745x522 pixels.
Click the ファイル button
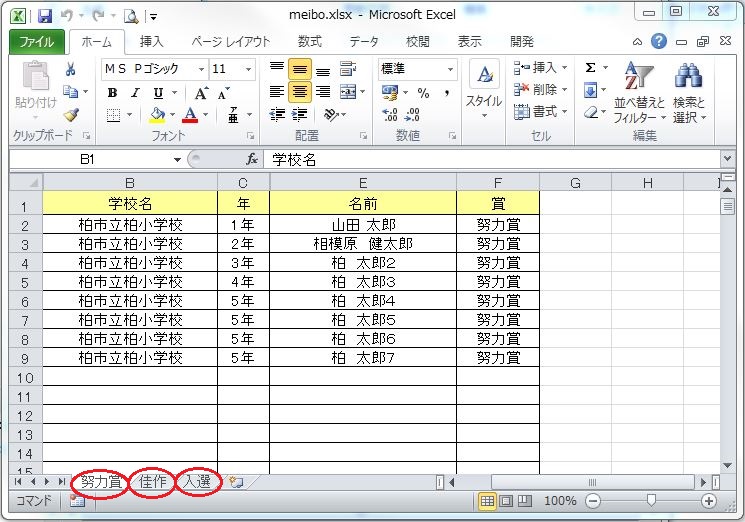pyautogui.click(x=37, y=42)
